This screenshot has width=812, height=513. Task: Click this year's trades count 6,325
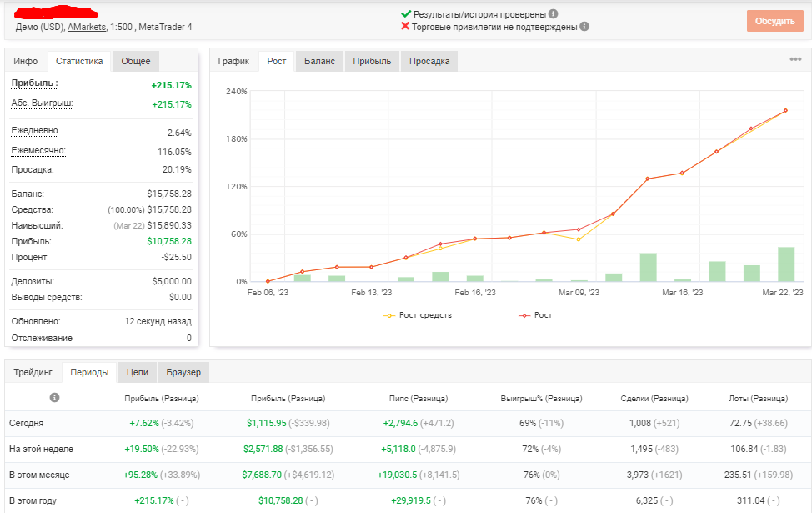pyautogui.click(x=647, y=501)
